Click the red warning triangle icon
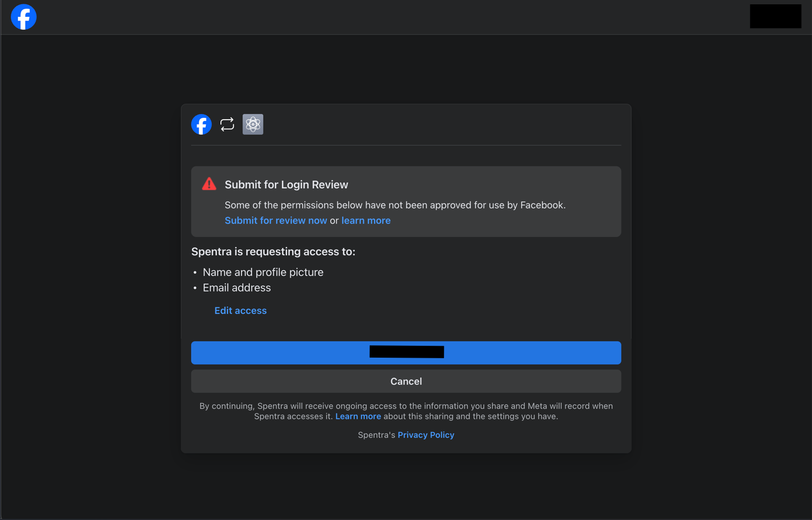 pos(209,183)
